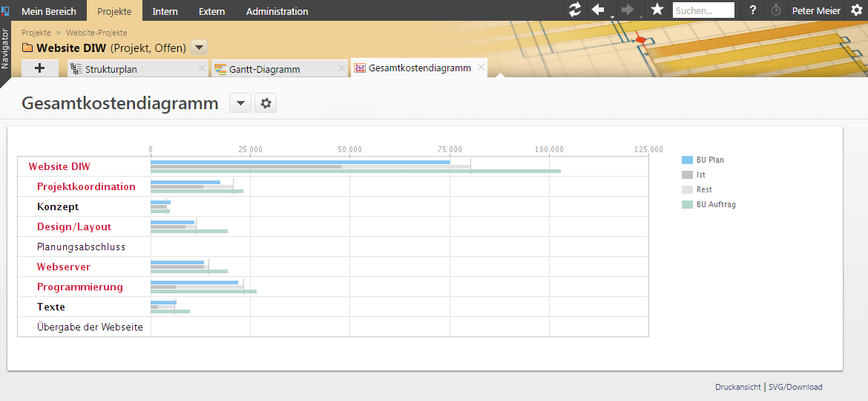Open favorites via the star icon
The image size is (868, 401).
click(657, 10)
